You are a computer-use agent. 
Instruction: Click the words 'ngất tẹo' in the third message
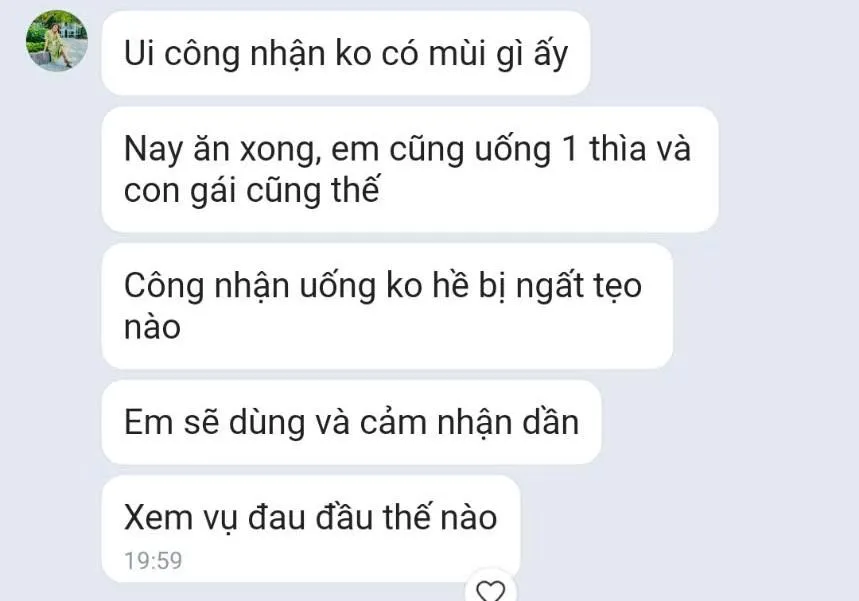click(579, 286)
